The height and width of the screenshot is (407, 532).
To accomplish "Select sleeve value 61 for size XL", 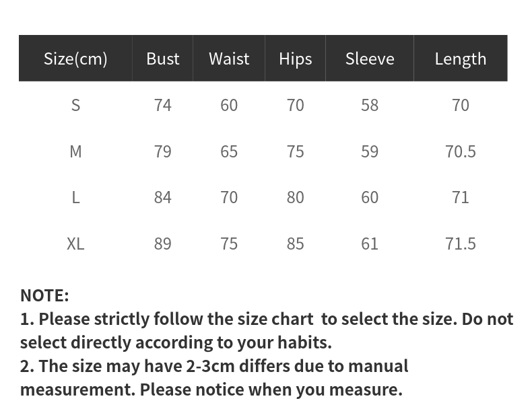I will point(370,244).
